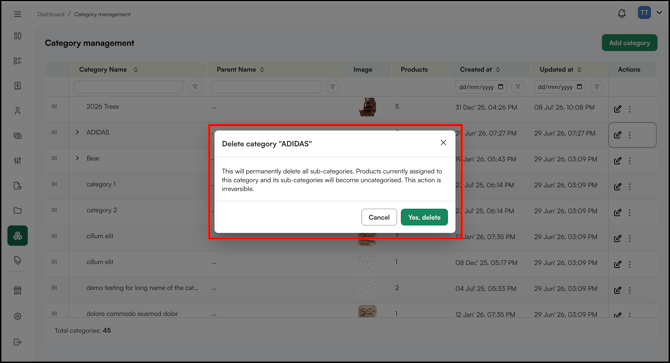Open more actions for demo testing row
Image resolution: width=670 pixels, height=363 pixels.
tap(629, 290)
